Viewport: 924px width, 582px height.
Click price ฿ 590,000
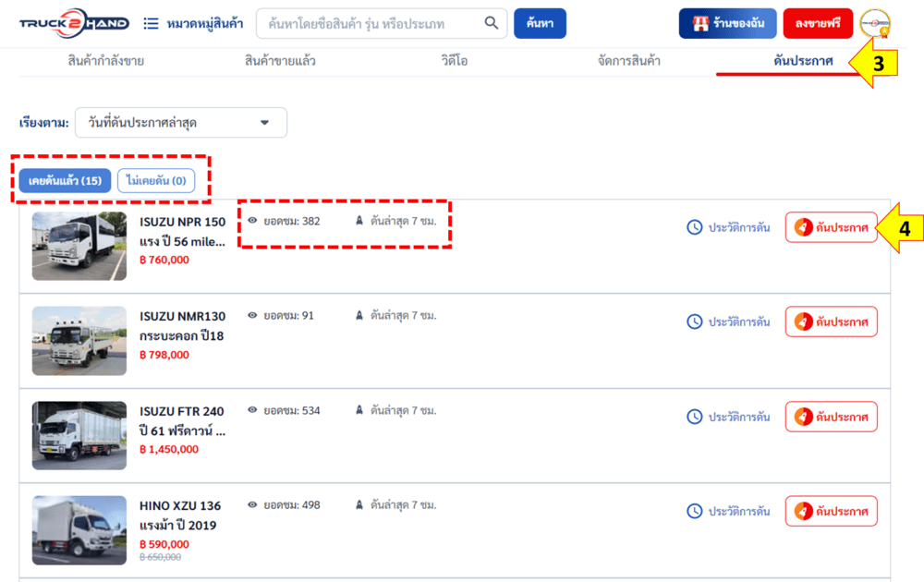164,544
